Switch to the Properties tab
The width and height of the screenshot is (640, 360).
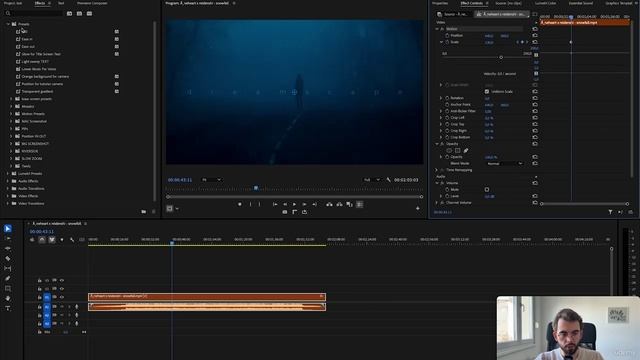(x=440, y=3)
